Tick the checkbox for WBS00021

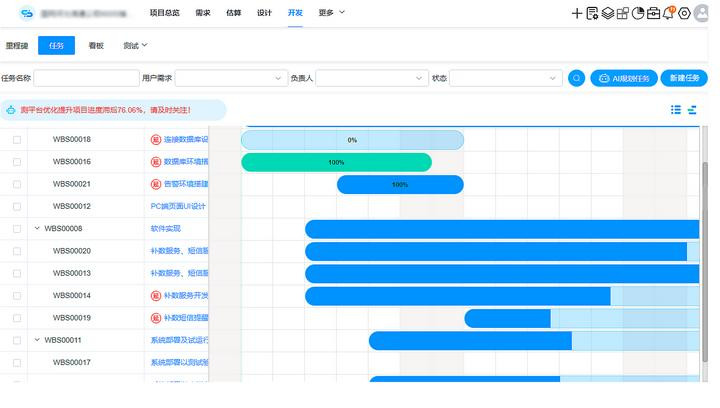coord(16,184)
